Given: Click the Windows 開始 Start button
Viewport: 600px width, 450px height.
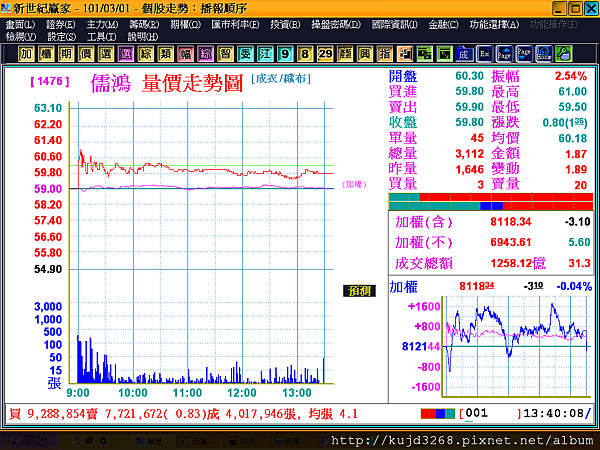Looking at the screenshot, I should [x=29, y=441].
